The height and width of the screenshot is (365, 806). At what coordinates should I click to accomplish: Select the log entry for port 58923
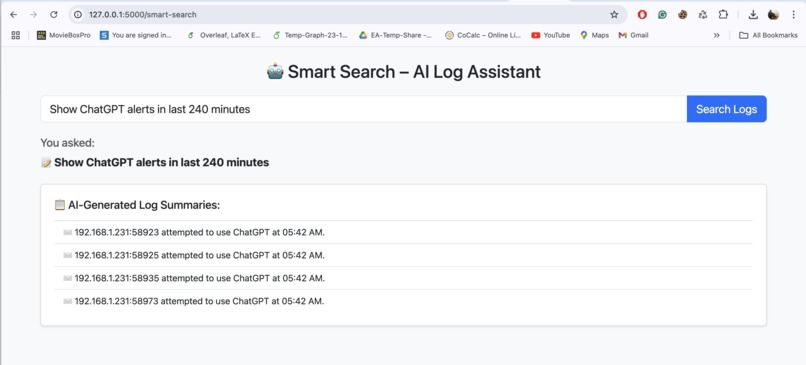(x=403, y=232)
